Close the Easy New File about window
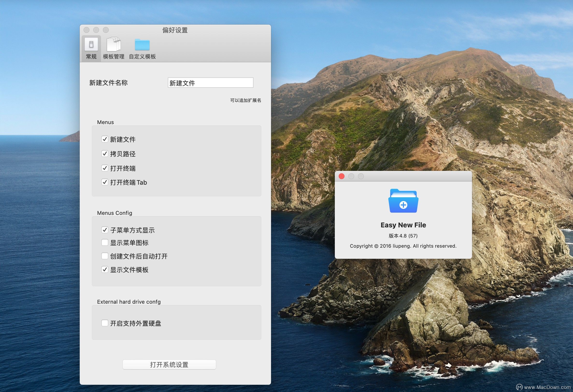The height and width of the screenshot is (392, 573). click(342, 176)
